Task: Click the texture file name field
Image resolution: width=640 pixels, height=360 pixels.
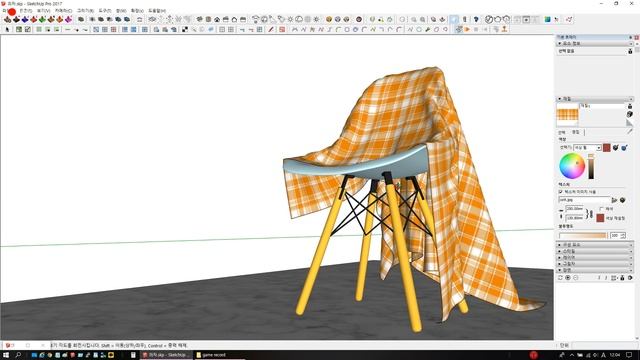Action: tap(584, 200)
